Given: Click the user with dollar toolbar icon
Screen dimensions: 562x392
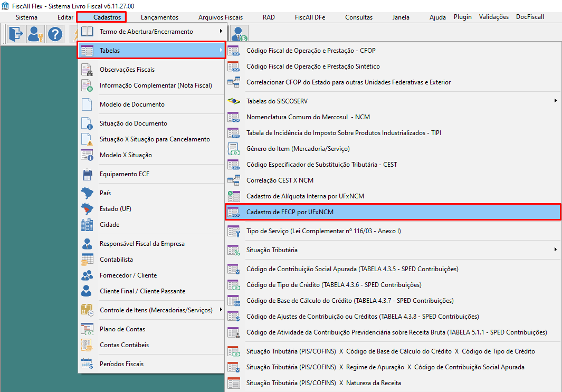Looking at the screenshot, I should click(x=239, y=34).
